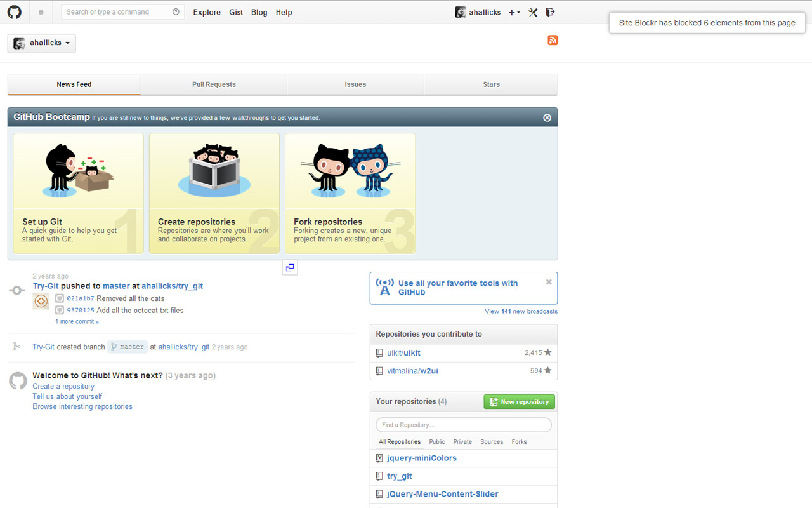Image resolution: width=812 pixels, height=508 pixels.
Task: Click the small overlapping windows icon below Bootcamp
Action: tap(290, 267)
